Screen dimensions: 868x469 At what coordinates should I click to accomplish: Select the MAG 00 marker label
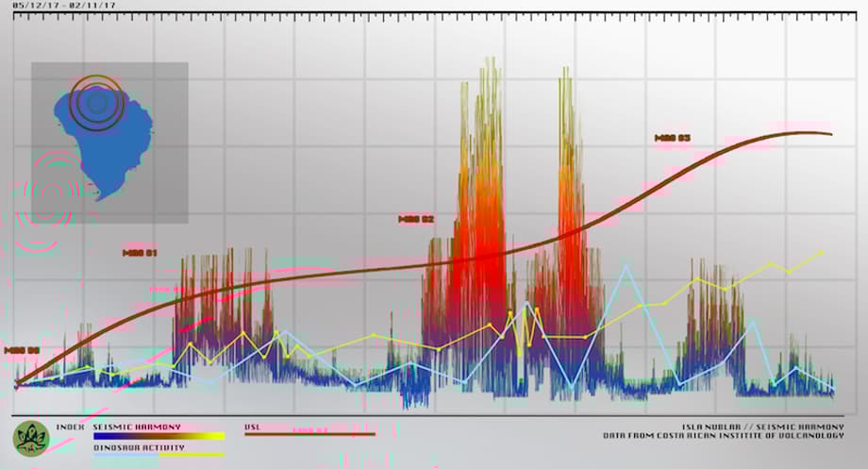click(23, 350)
